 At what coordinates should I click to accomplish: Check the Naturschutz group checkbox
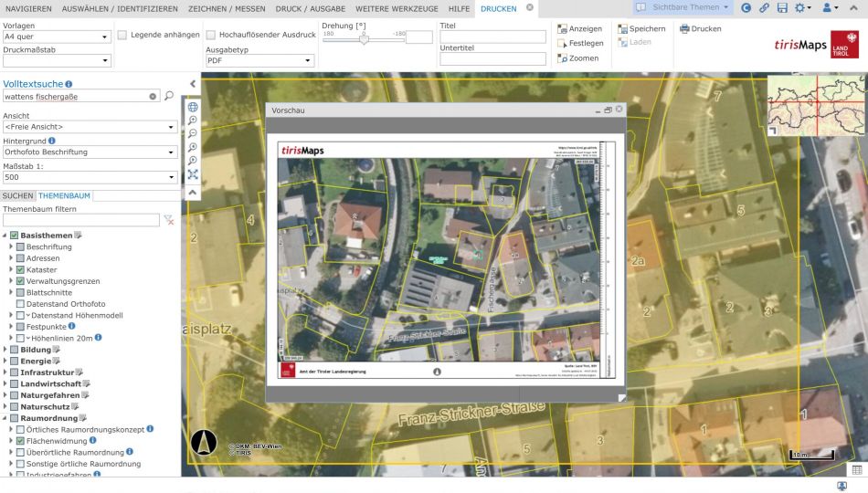pos(15,406)
